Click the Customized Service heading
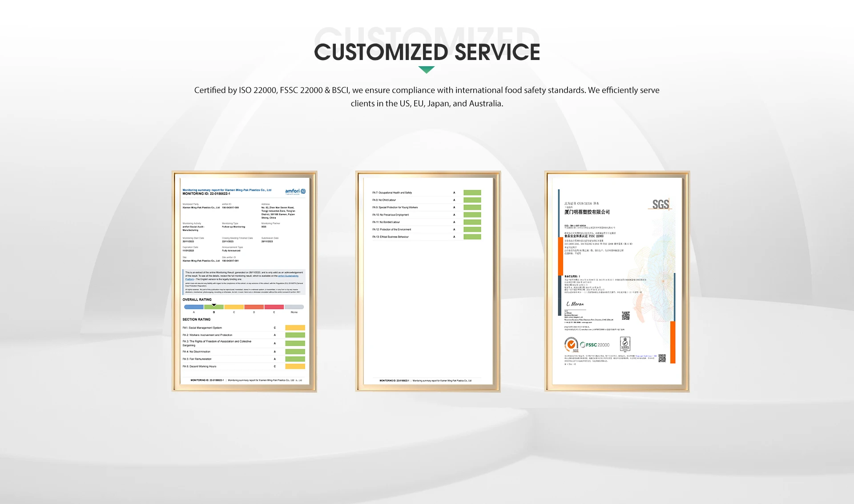Viewport: 854px width, 504px height. [427, 52]
